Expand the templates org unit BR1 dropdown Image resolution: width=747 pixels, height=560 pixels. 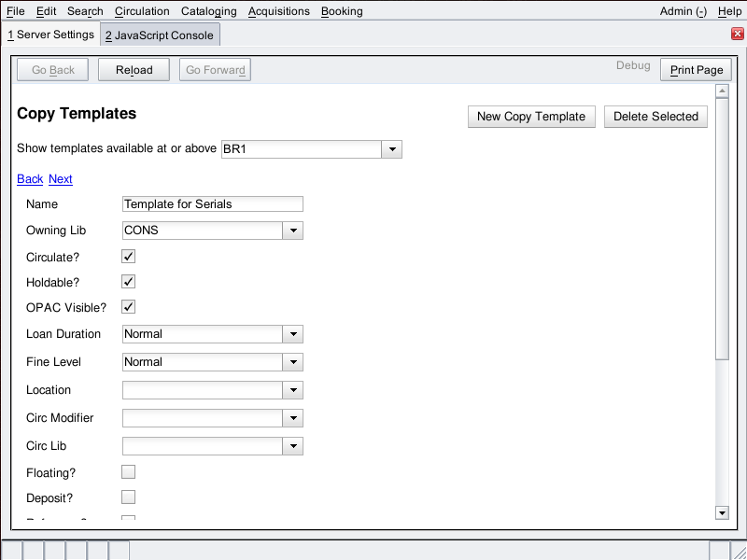click(392, 149)
